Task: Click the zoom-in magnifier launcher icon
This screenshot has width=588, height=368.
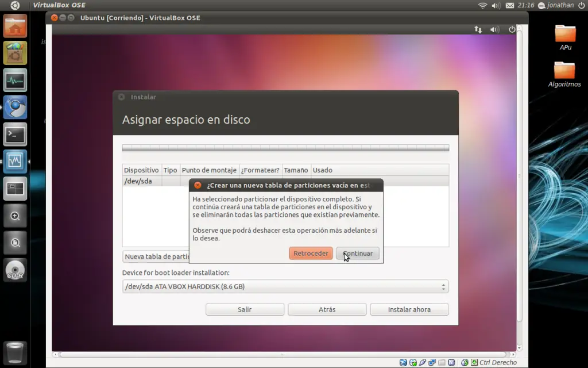Action: (15, 216)
